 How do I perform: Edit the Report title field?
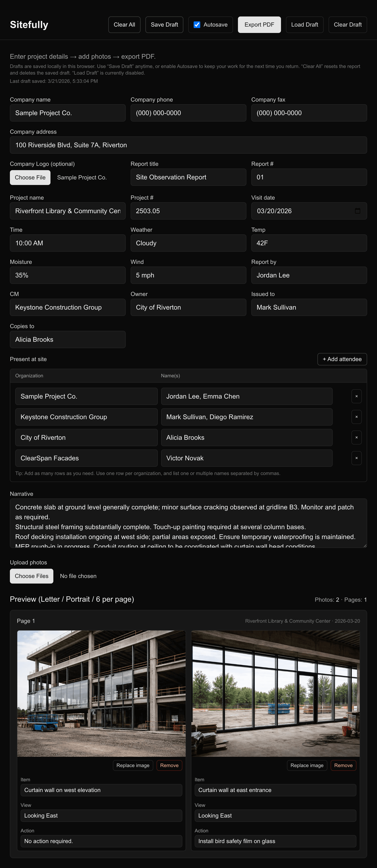tap(188, 177)
